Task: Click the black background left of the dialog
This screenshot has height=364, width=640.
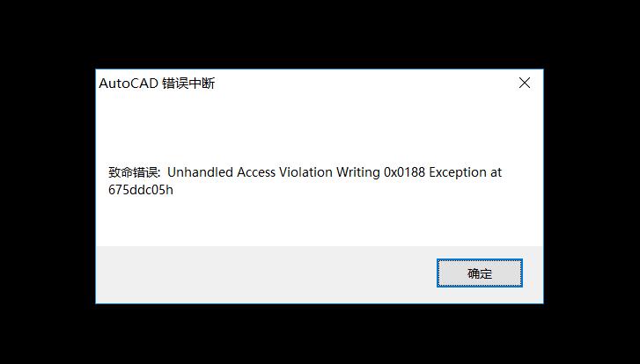Action: [x=47, y=184]
